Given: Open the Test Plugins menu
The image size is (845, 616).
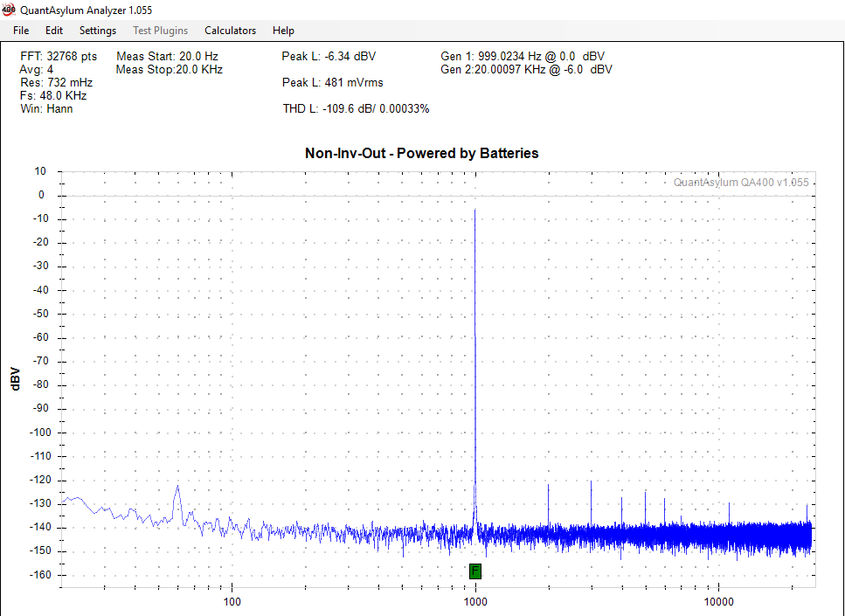Looking at the screenshot, I should pos(161,31).
